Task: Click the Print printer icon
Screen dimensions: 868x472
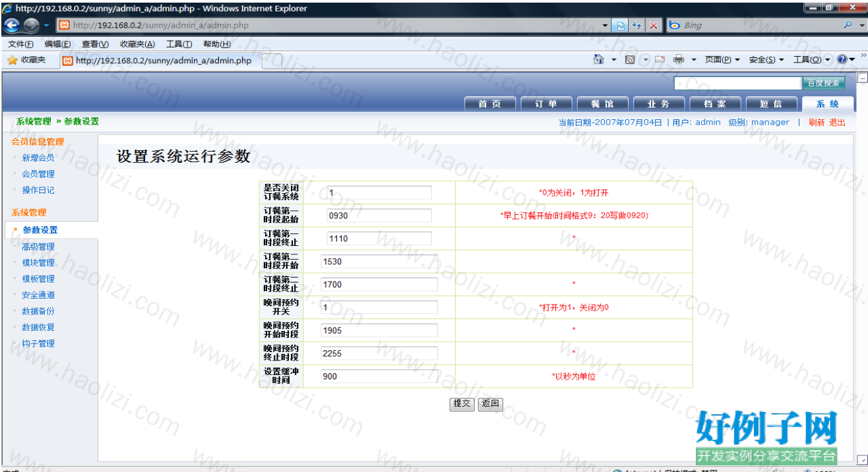Action: (x=679, y=59)
